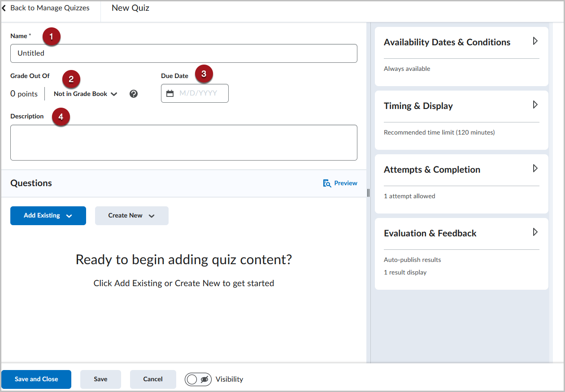The image size is (565, 392).
Task: Click the 1 attempt allowed text
Action: (409, 196)
